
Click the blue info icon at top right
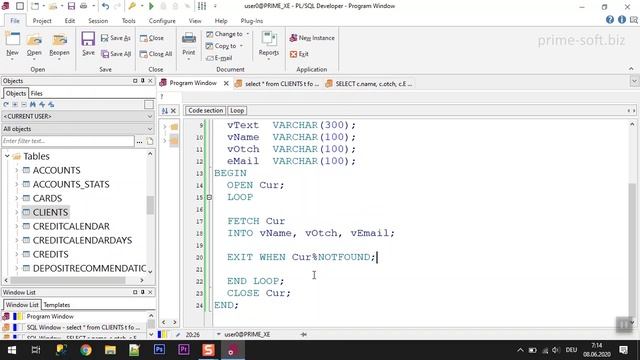(622, 20)
